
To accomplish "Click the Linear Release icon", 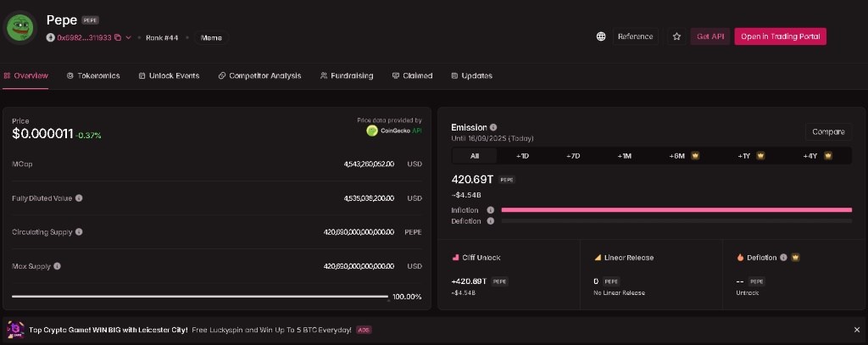I will (x=598, y=258).
